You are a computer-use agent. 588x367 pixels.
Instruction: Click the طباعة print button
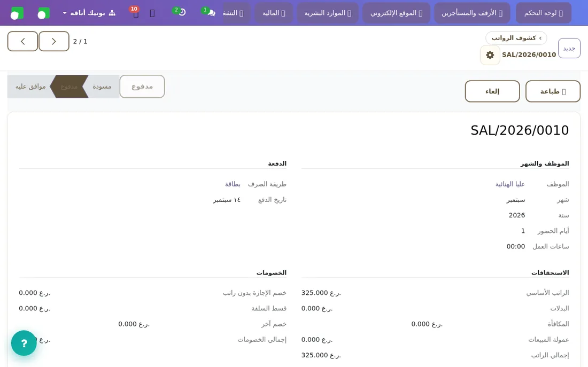(553, 91)
